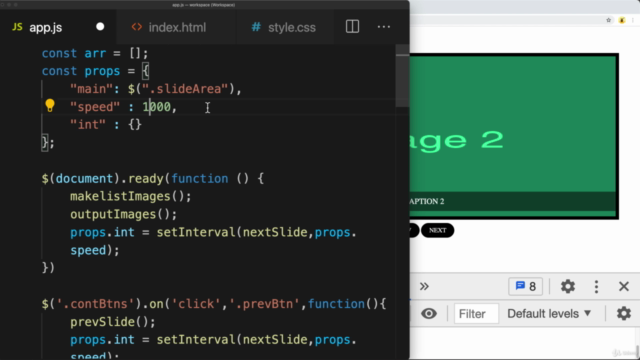640x360 pixels.
Task: Click the split editor icon
Action: point(352,27)
